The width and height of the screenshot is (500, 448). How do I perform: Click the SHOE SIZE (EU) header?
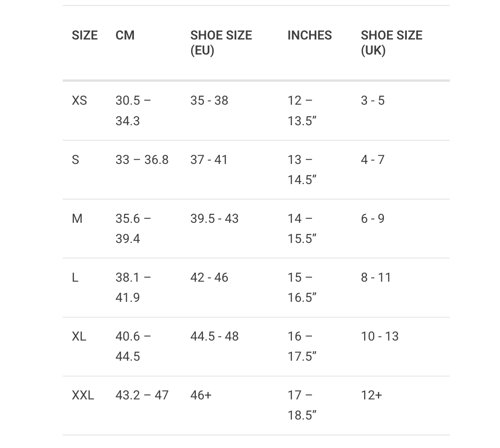coord(221,43)
